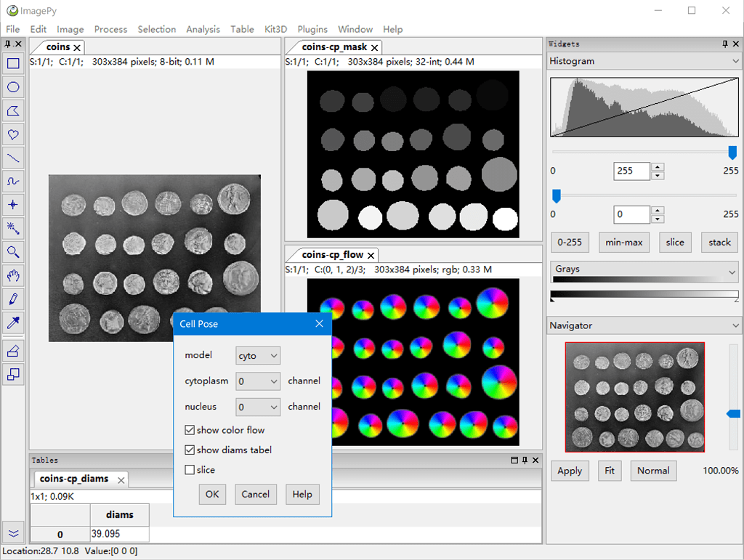Select the Rectangle selection tool
The image size is (744, 560).
12,63
